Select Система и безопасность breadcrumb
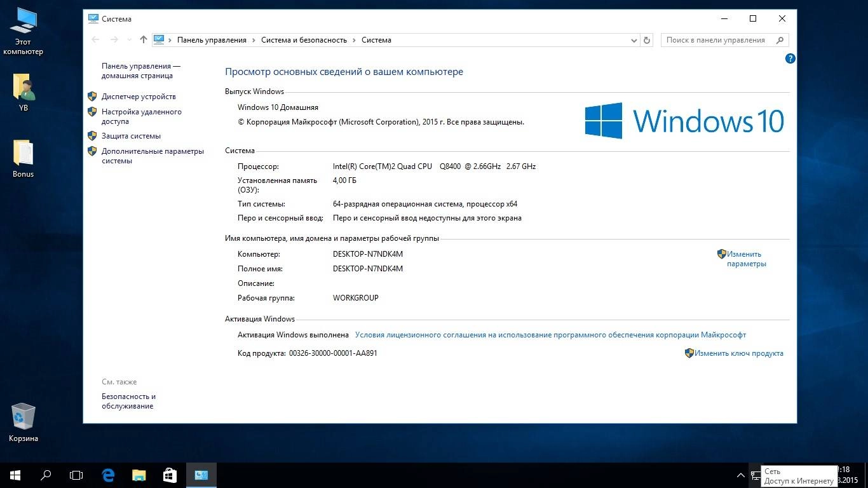Image resolution: width=868 pixels, height=488 pixels. [x=304, y=40]
